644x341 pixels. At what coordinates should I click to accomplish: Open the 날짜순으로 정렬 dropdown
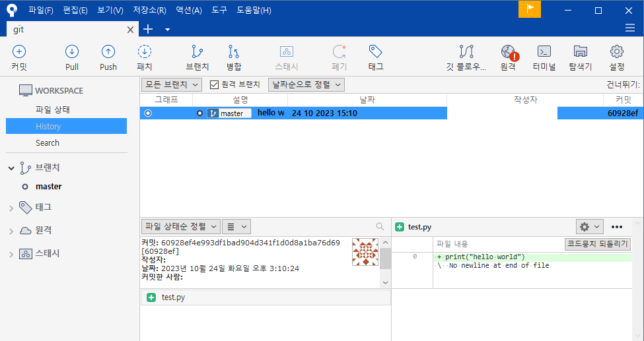tap(306, 84)
